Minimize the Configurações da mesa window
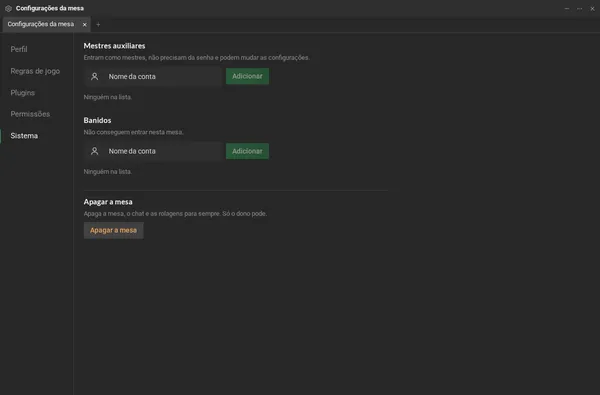Viewport: 600px width, 395px height. [x=567, y=8]
